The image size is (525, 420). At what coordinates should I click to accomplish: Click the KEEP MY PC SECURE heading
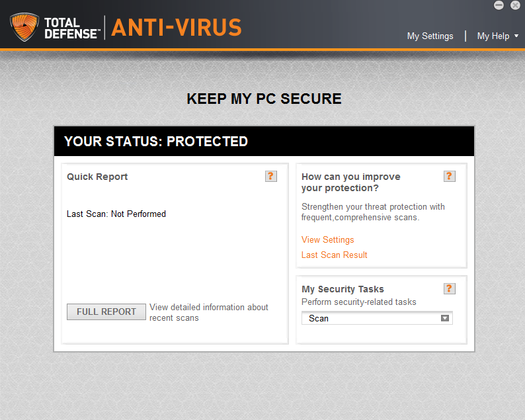(x=264, y=99)
